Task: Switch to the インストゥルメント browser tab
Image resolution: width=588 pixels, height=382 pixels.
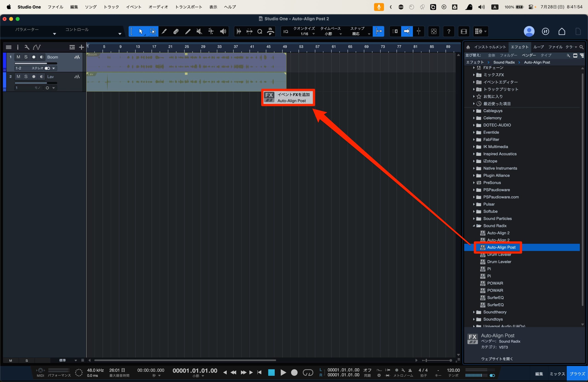Action: (490, 47)
